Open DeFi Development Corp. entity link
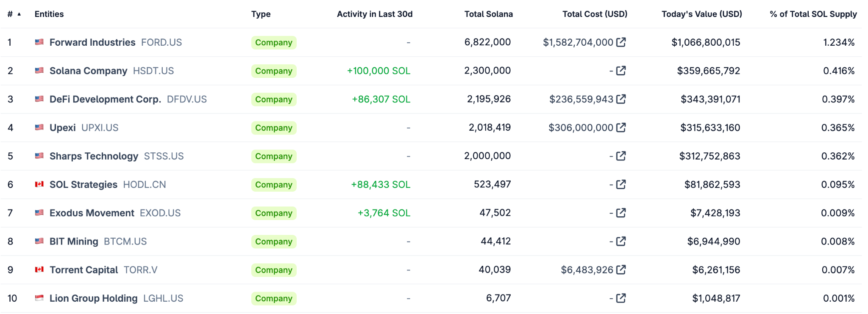868x314 pixels. pyautogui.click(x=105, y=99)
